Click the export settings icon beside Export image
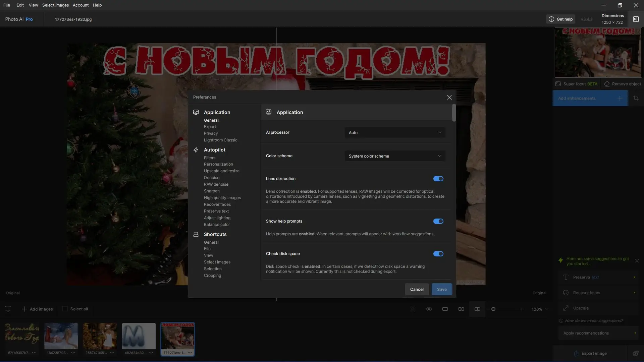Screen dimensions: 644x362 pos(636,353)
